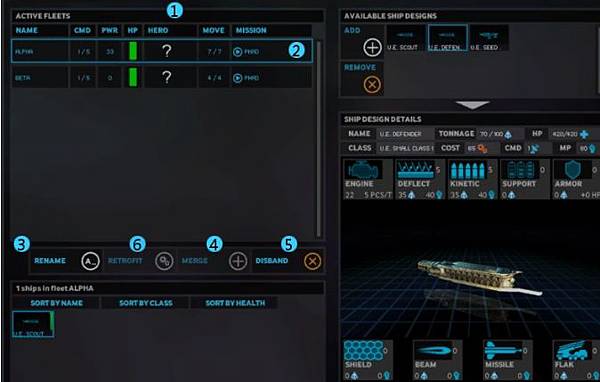Click the Disband fleet X icon
600x382 pixels.
[313, 261]
